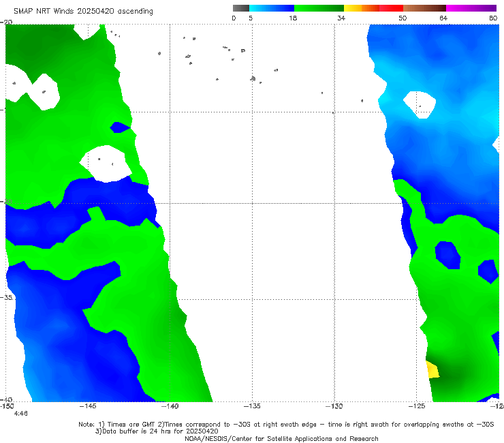The image size is (504, 443).
Task: Click the longitude label -145
Action: click(x=88, y=406)
